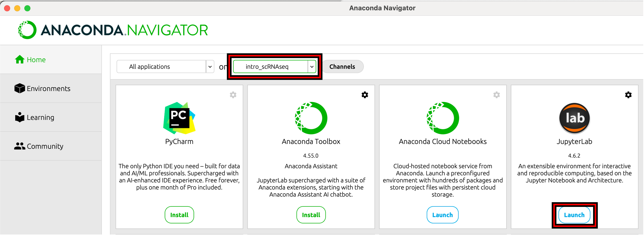Click the Learning book icon
This screenshot has width=644, height=235.
click(19, 117)
